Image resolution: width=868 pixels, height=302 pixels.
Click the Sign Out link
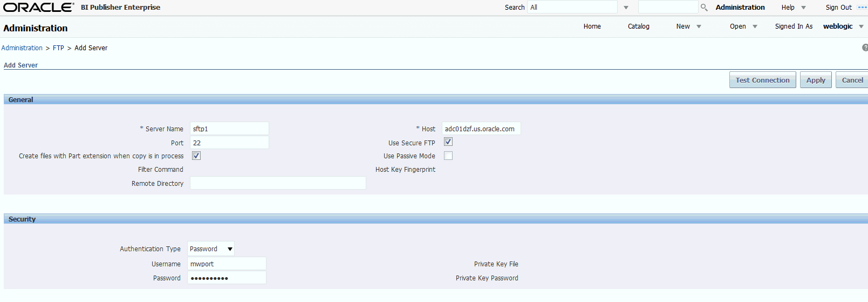pyautogui.click(x=838, y=8)
